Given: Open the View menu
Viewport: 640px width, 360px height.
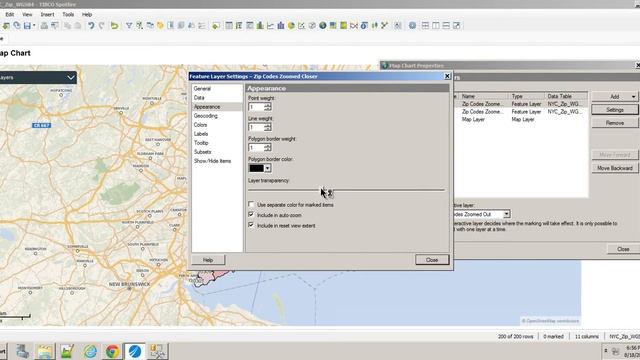Looking at the screenshot, I should [x=27, y=14].
